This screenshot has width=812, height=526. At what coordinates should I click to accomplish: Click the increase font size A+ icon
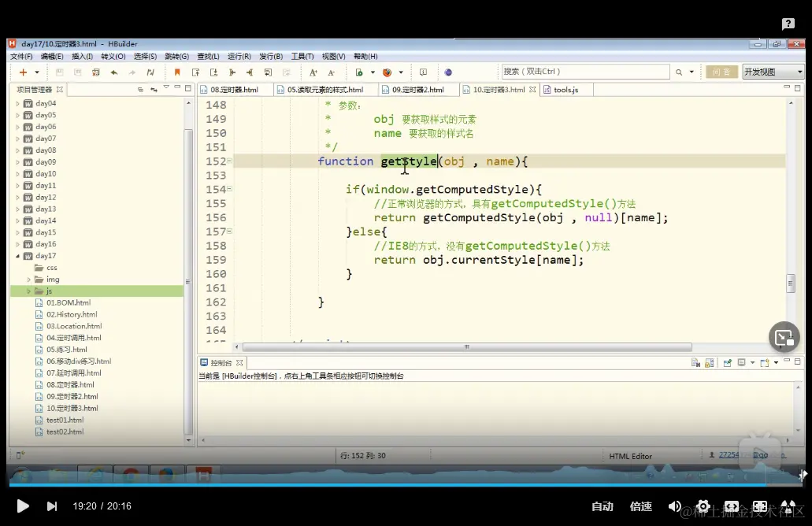point(313,72)
